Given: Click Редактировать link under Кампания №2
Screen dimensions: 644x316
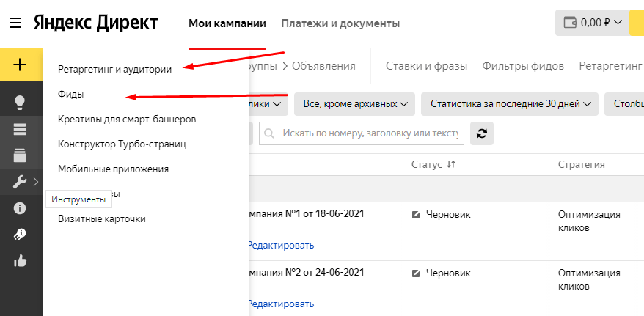Looking at the screenshot, I should tap(282, 304).
